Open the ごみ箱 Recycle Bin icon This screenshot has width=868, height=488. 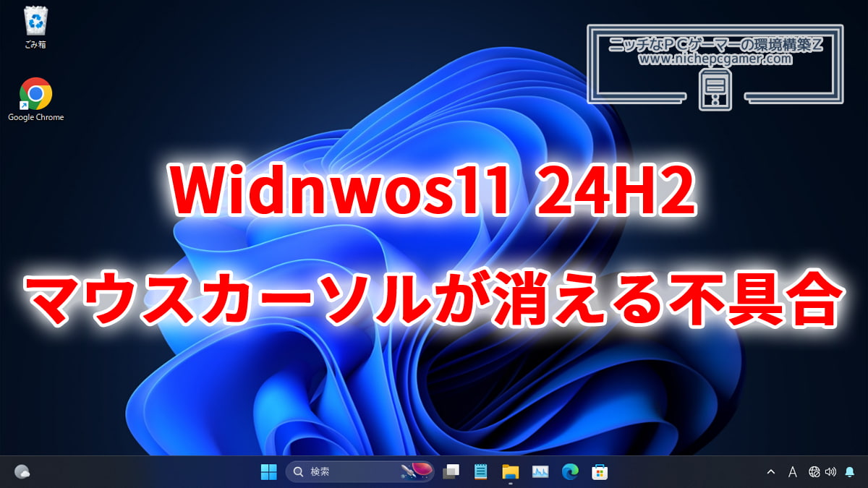pos(35,28)
